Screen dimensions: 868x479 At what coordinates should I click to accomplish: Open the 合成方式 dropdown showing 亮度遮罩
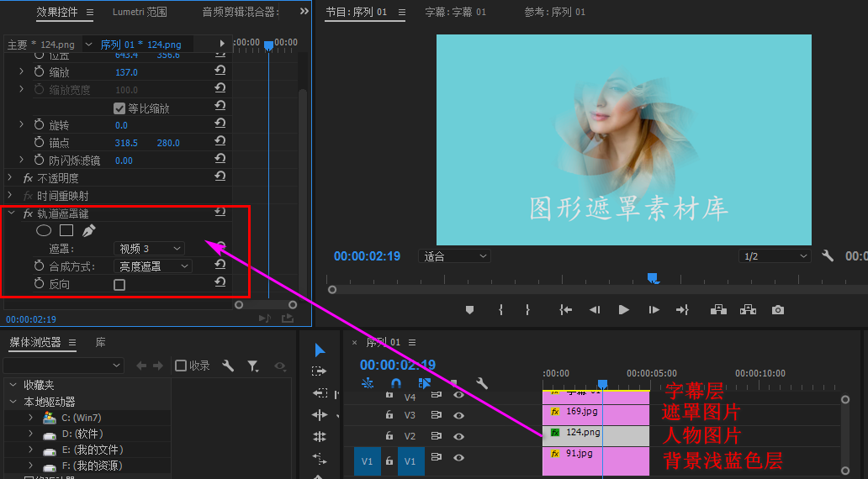[153, 266]
